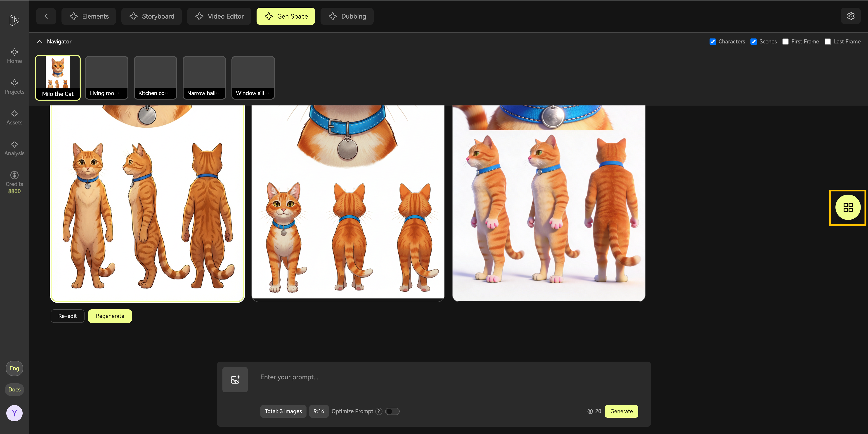Screen dimensions: 868x434
Task: Open the Home section in the sidebar
Action: click(x=14, y=56)
